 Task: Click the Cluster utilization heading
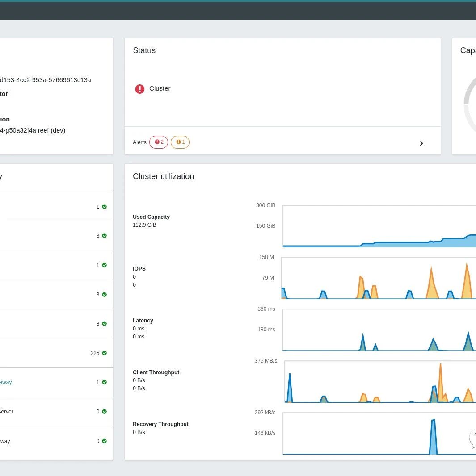(164, 176)
